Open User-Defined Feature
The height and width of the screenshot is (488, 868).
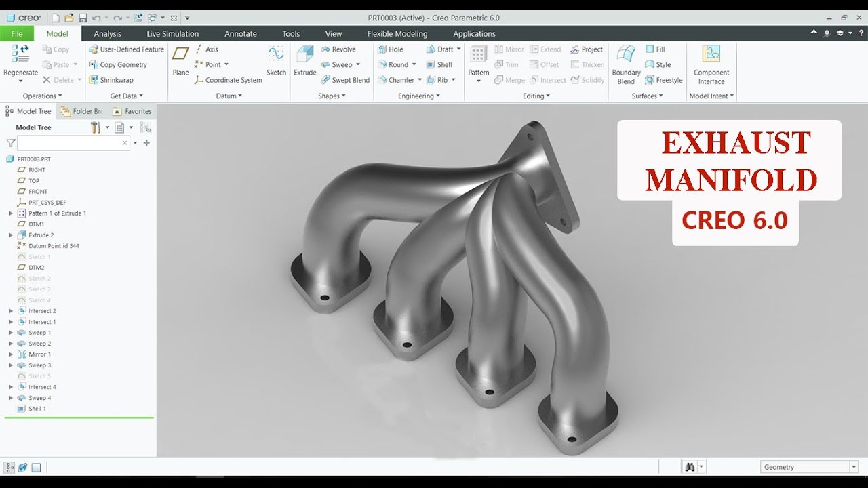(126, 49)
